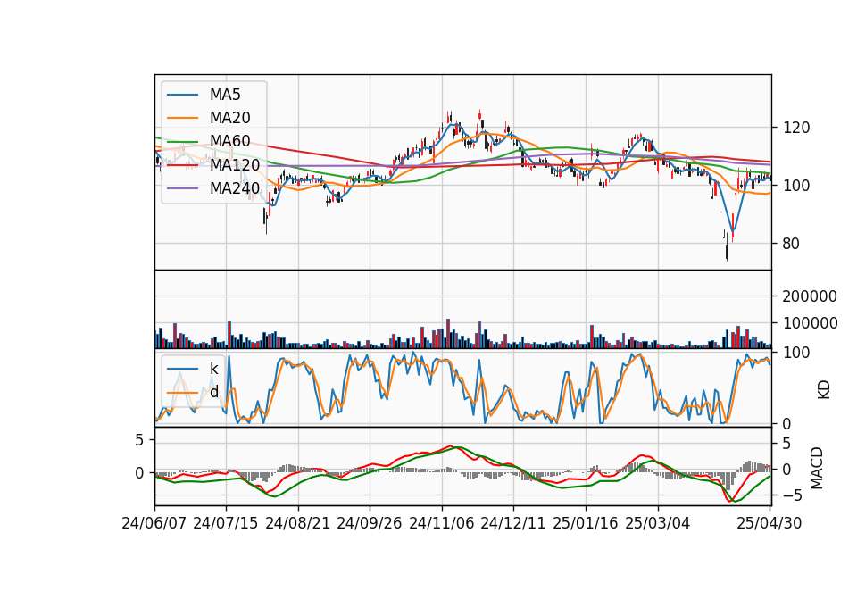Click the 25/03/04 date tick label
This screenshot has height=616, width=857.
pyautogui.click(x=658, y=523)
